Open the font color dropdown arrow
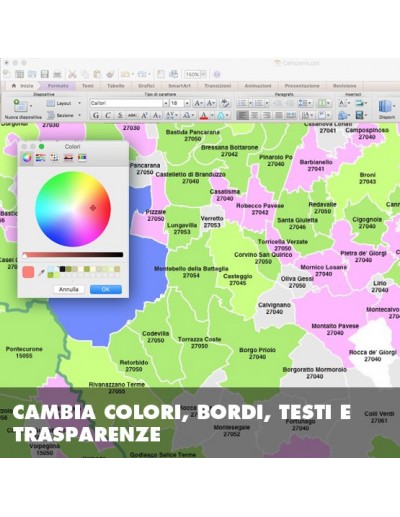The image size is (400, 517). coord(212,115)
